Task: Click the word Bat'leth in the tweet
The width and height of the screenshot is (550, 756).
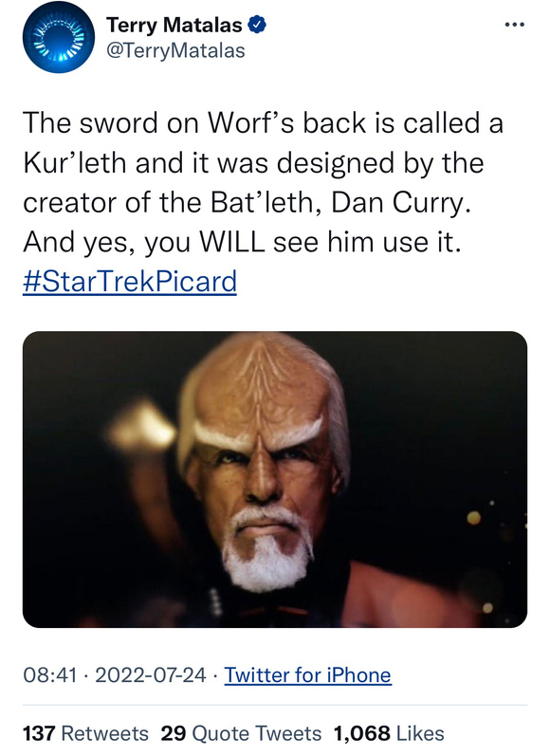Action: 267,202
